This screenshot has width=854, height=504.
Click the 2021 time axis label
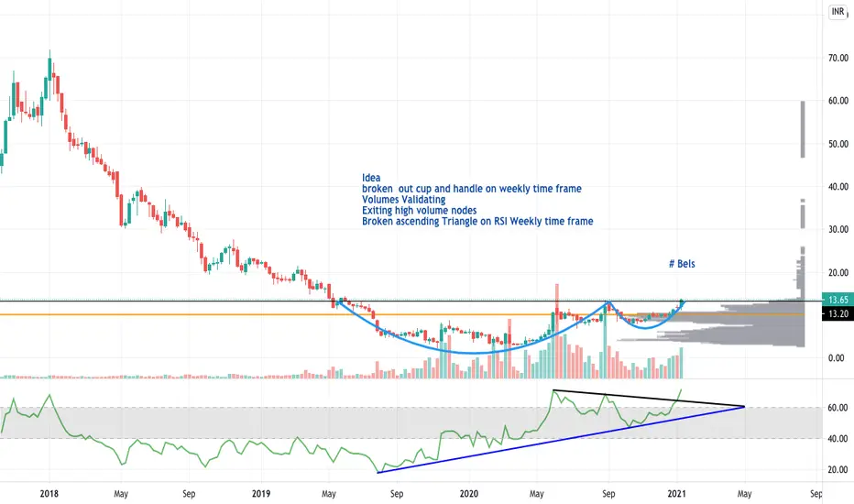(676, 494)
